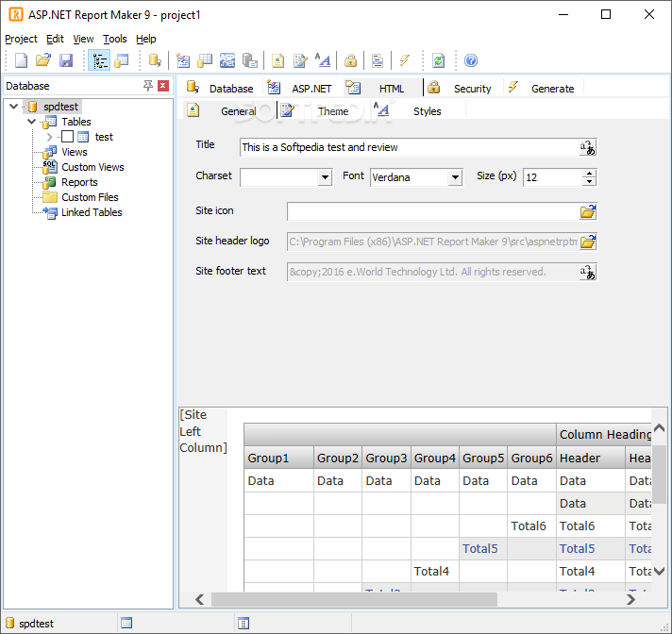Check the test table checkbox
The width and height of the screenshot is (672, 634).
(x=67, y=137)
